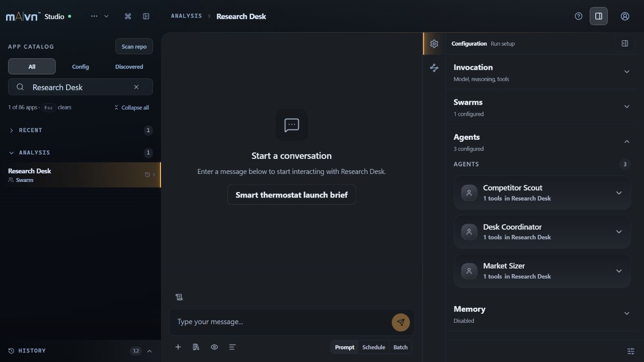The image size is (644, 362).
Task: Expand the Swarms section
Action: (x=542, y=107)
